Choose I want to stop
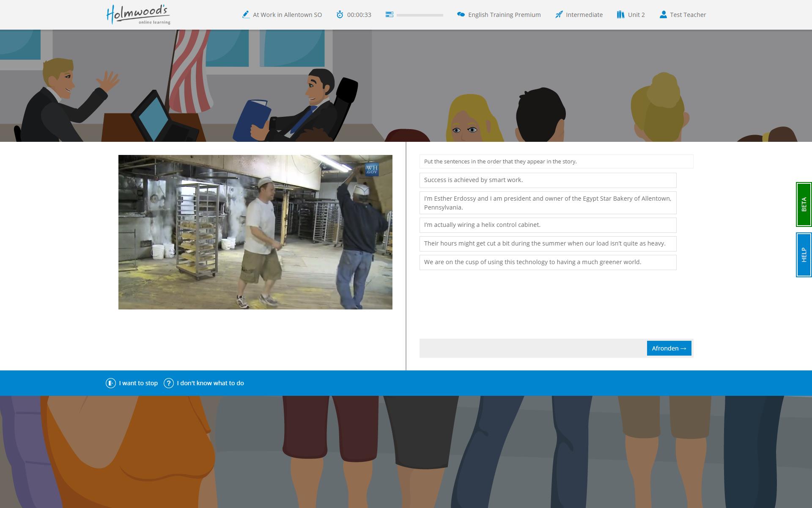Screen dimensions: 812x508 tap(138, 383)
